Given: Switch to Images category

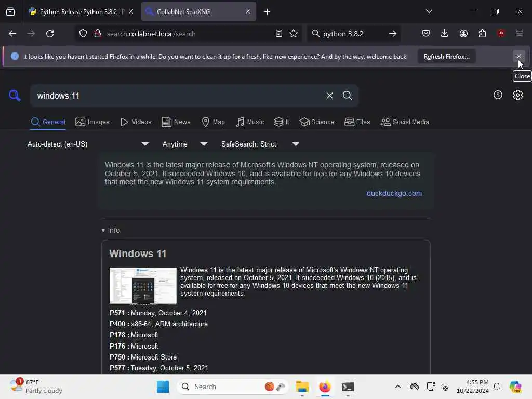Looking at the screenshot, I should [x=92, y=122].
